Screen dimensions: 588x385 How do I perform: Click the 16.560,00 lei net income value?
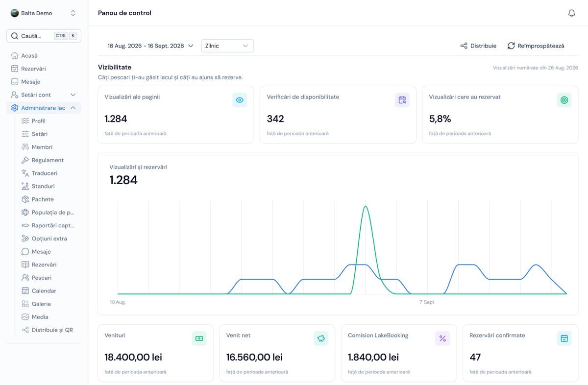pos(254,357)
